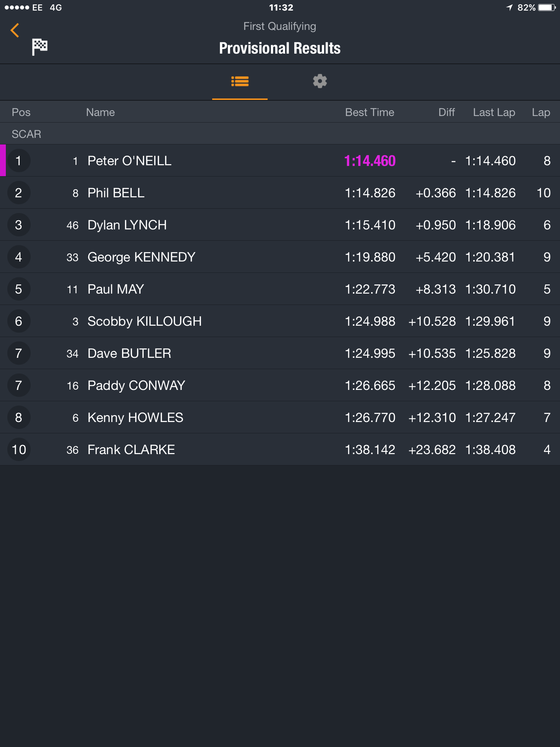This screenshot has width=560, height=747.
Task: Tap the Pos column header
Action: [21, 112]
